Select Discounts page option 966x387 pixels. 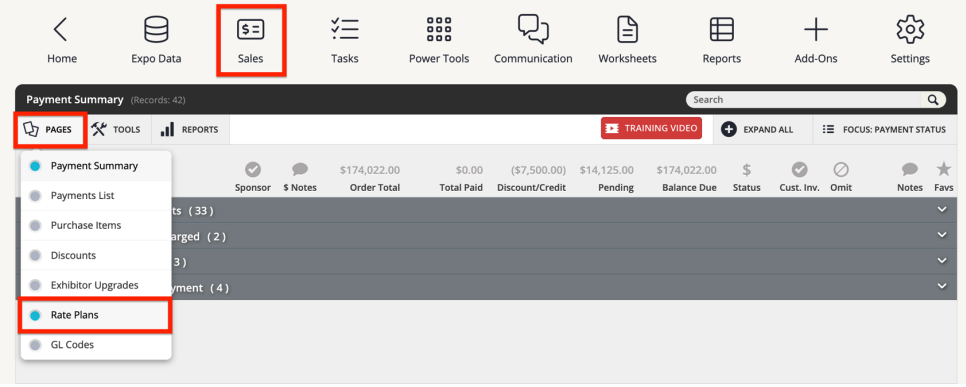pos(96,255)
